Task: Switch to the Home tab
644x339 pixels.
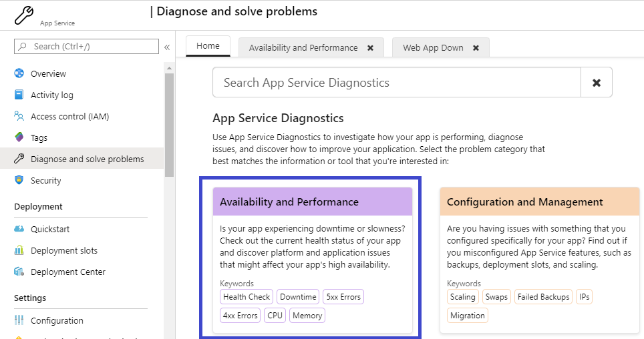Action: coord(208,46)
